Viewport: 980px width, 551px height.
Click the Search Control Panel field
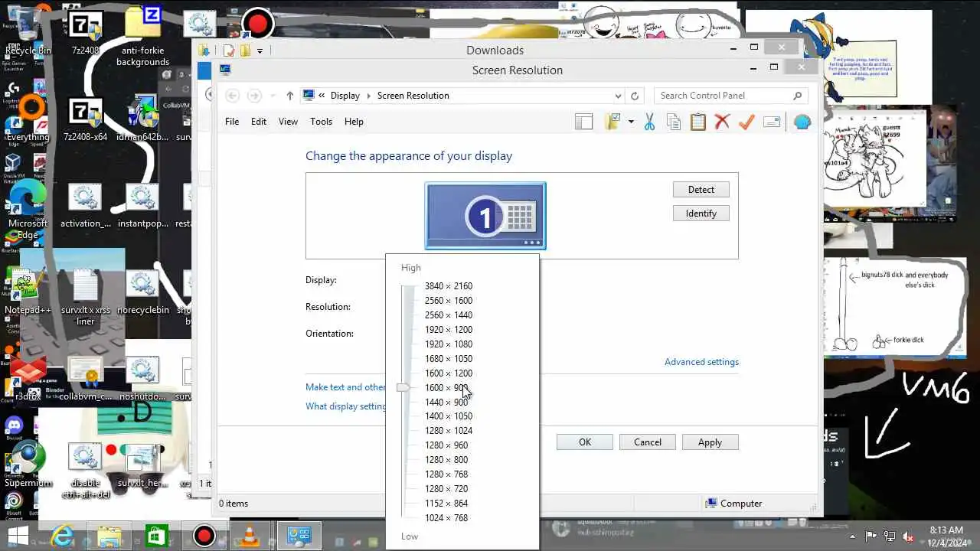(x=730, y=96)
